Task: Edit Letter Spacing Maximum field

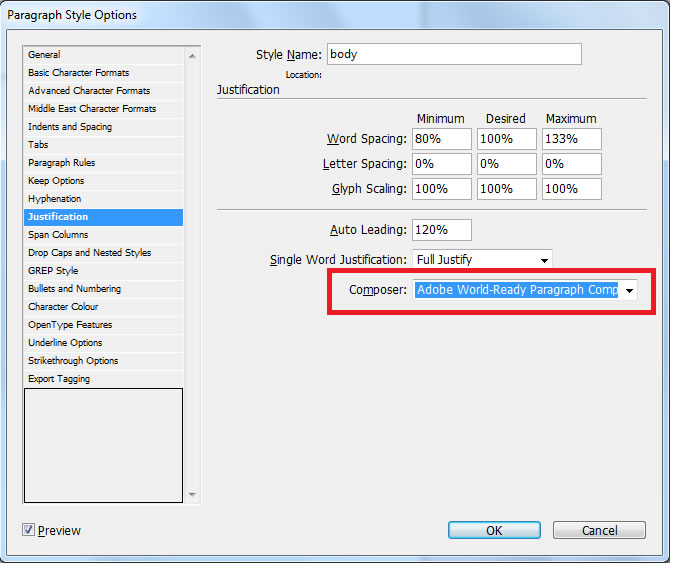Action: 572,164
